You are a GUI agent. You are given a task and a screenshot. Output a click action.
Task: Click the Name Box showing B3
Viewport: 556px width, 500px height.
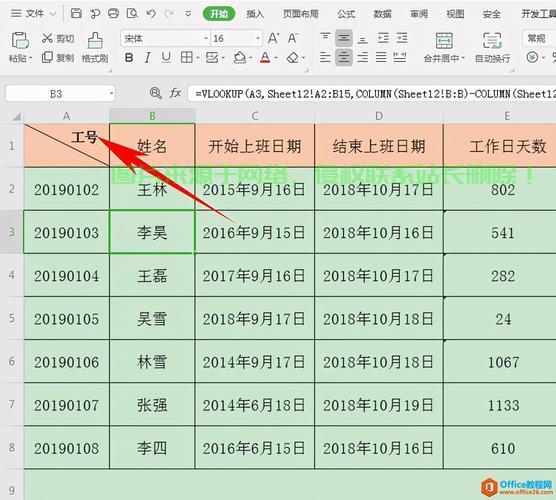point(56,94)
